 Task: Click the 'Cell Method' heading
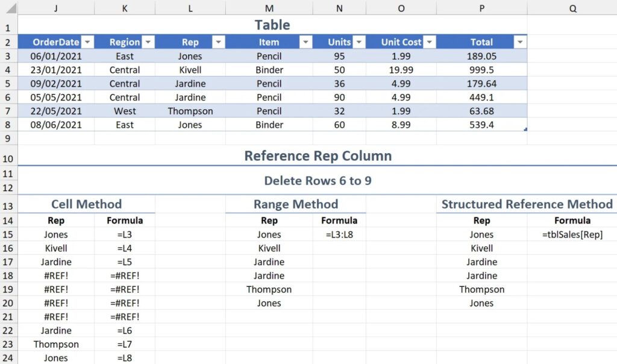(x=87, y=204)
